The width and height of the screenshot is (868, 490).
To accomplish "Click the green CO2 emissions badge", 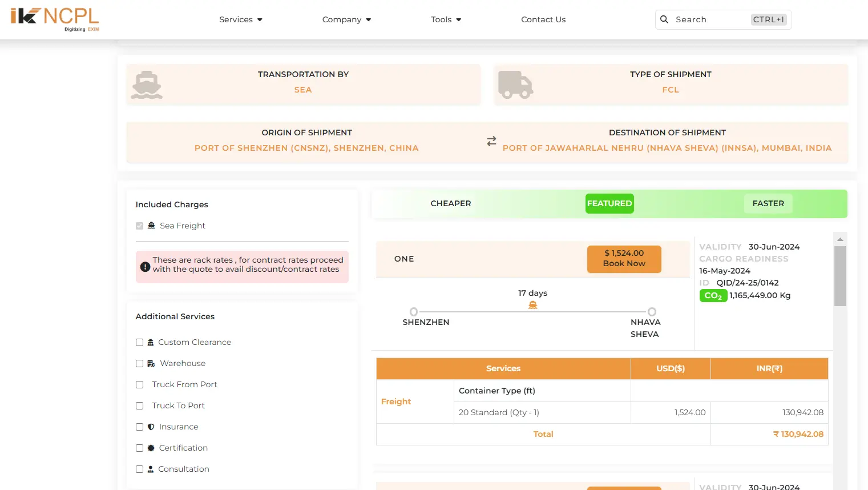I will (x=713, y=296).
